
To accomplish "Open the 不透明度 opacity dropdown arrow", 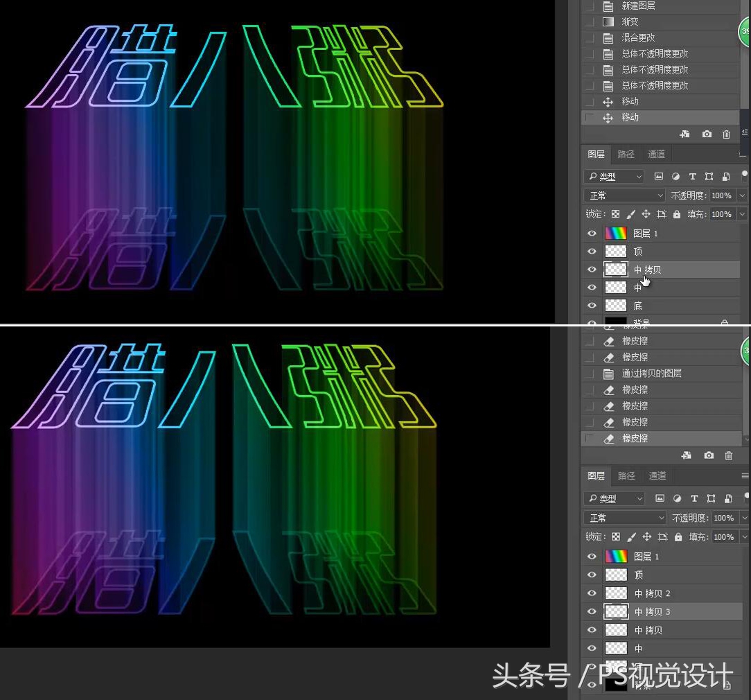I will 741,195.
